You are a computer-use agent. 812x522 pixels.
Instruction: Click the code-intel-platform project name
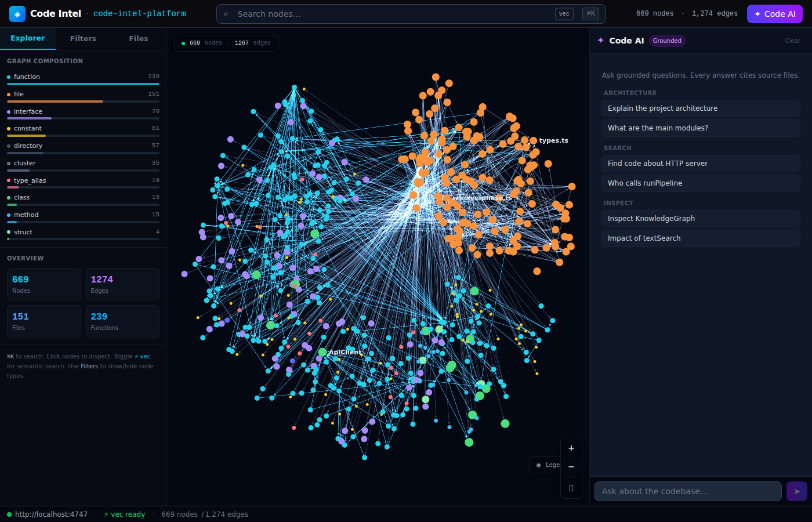(x=140, y=14)
